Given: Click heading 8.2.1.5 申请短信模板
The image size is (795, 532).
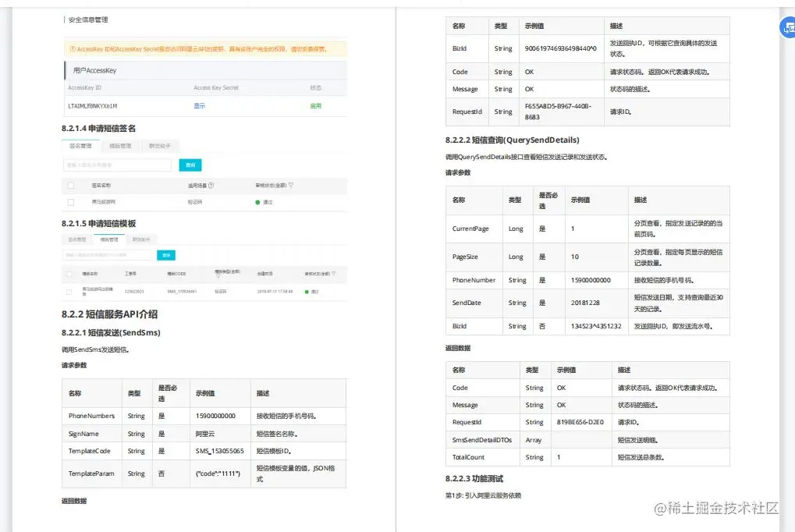Looking at the screenshot, I should [x=98, y=224].
